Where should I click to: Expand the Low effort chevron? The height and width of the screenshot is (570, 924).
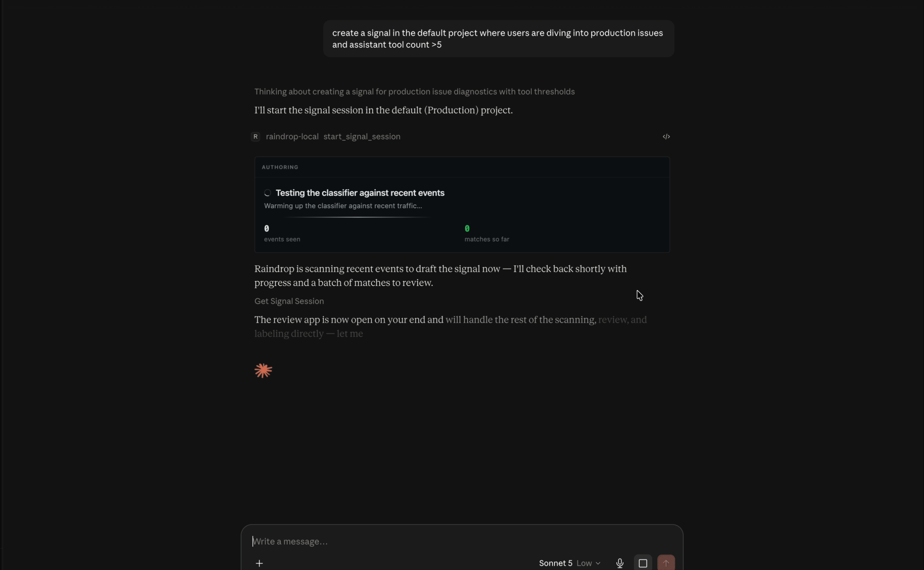point(598,563)
